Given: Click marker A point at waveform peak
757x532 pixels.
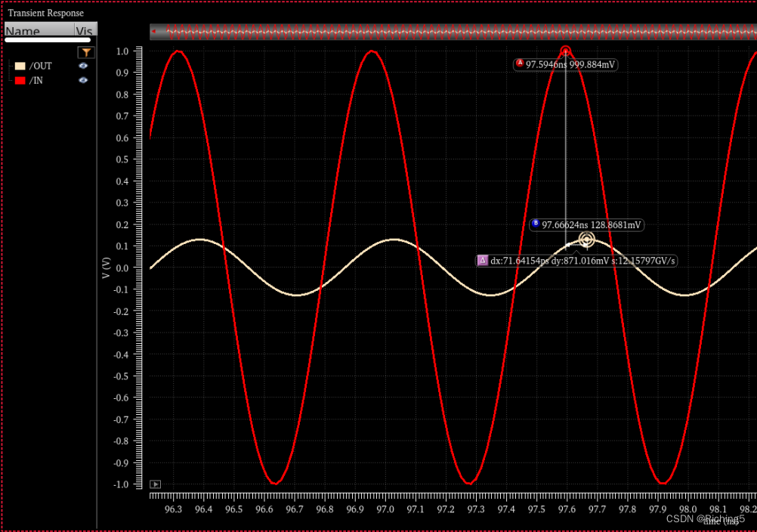Looking at the screenshot, I should pyautogui.click(x=566, y=51).
